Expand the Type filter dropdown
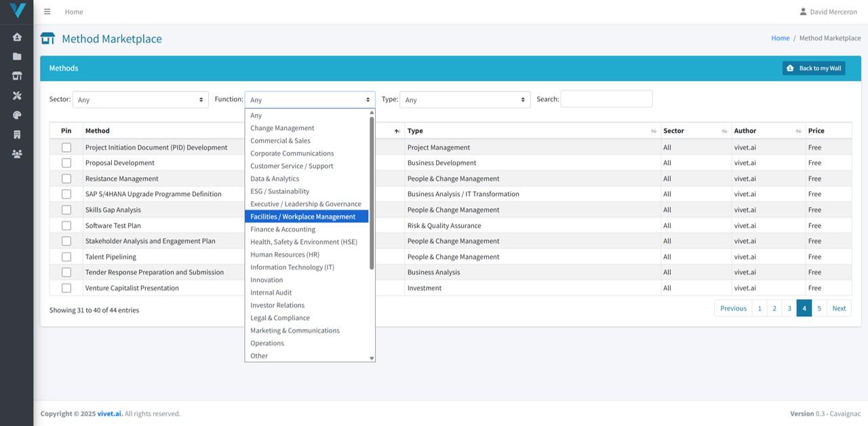868x426 pixels. pos(465,100)
